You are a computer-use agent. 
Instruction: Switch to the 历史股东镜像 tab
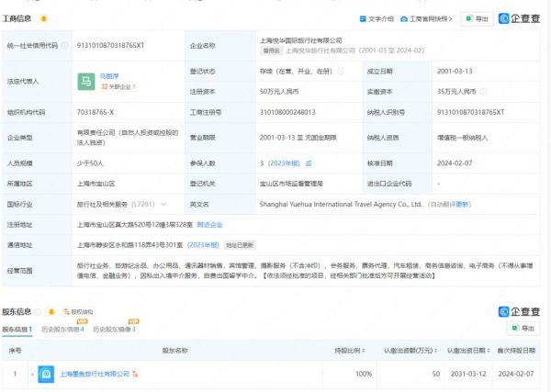114,329
